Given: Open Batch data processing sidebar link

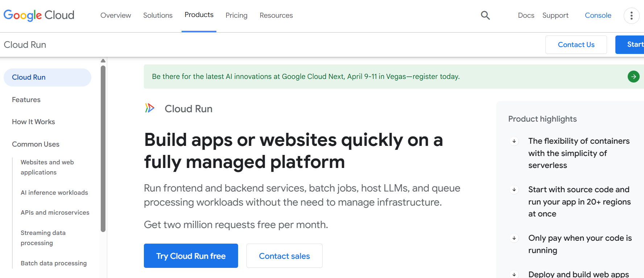Looking at the screenshot, I should pyautogui.click(x=54, y=263).
